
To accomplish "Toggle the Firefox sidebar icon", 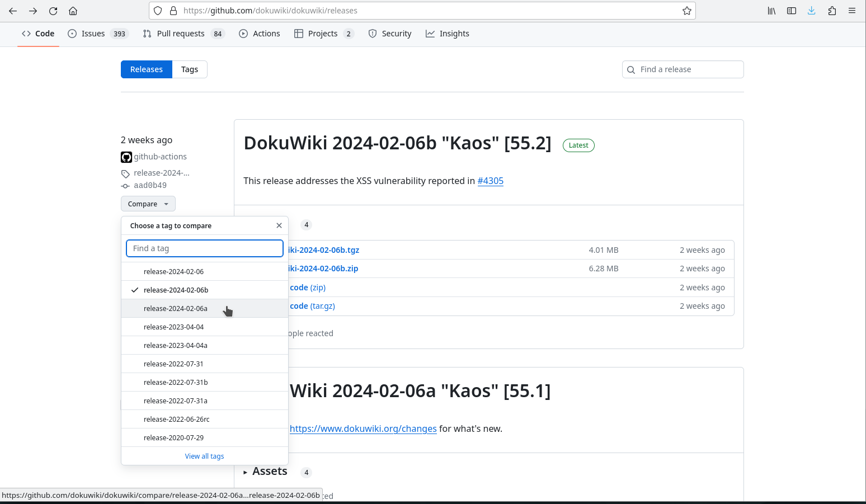I will coord(791,11).
